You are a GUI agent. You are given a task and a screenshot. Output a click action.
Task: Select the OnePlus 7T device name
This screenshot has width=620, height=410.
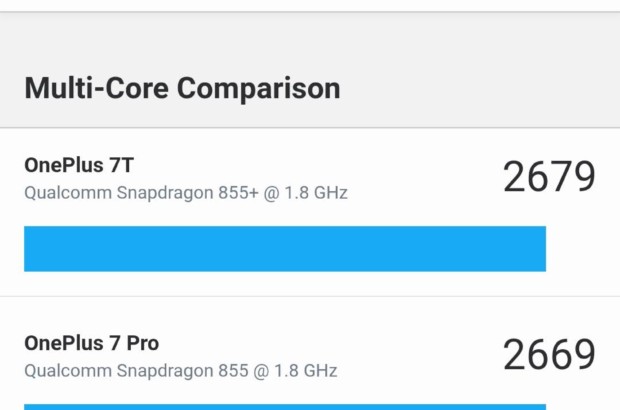(x=78, y=164)
